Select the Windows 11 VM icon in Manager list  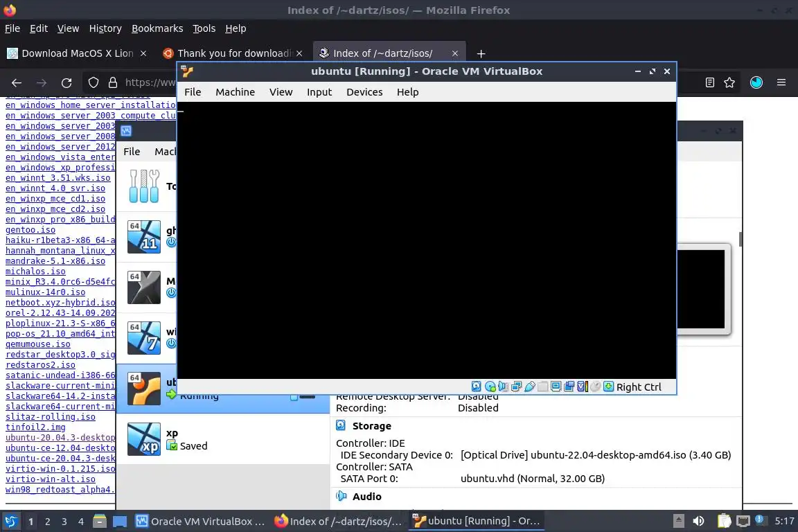pyautogui.click(x=144, y=237)
